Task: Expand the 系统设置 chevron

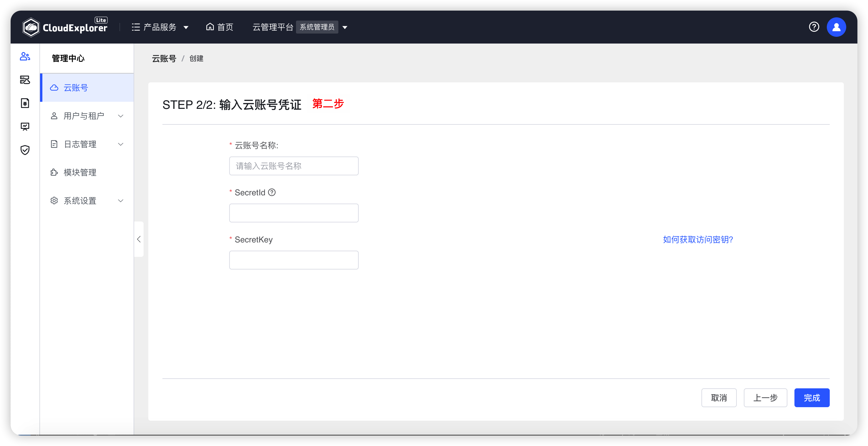Action: tap(121, 201)
